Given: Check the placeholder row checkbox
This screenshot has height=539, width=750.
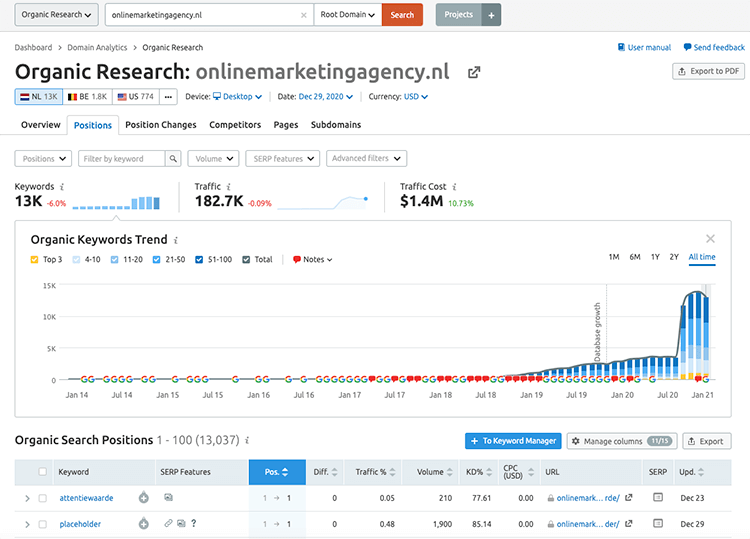Looking at the screenshot, I should [x=43, y=524].
